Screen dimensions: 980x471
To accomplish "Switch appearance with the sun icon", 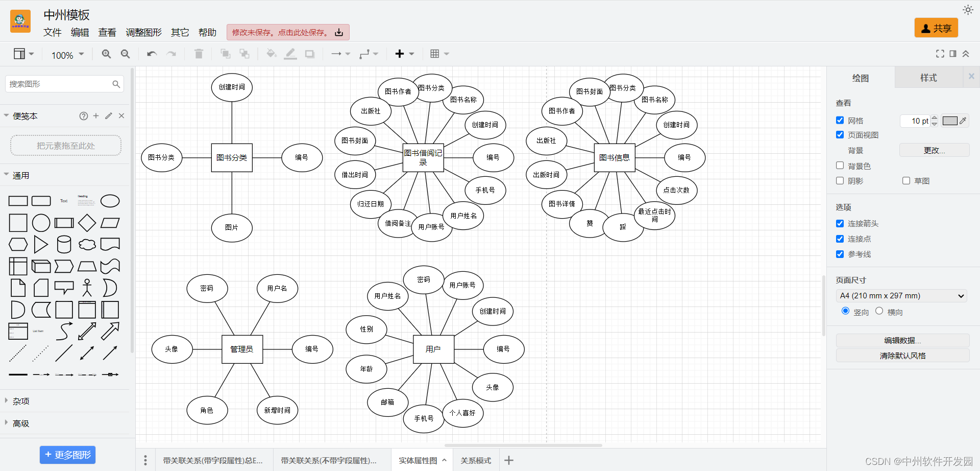I will tap(968, 10).
